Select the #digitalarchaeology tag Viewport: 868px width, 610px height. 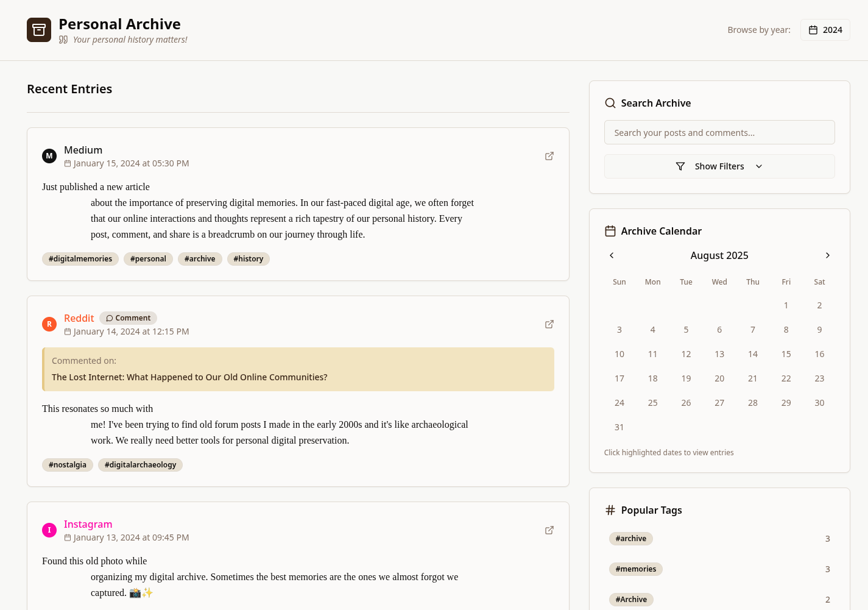pos(140,465)
